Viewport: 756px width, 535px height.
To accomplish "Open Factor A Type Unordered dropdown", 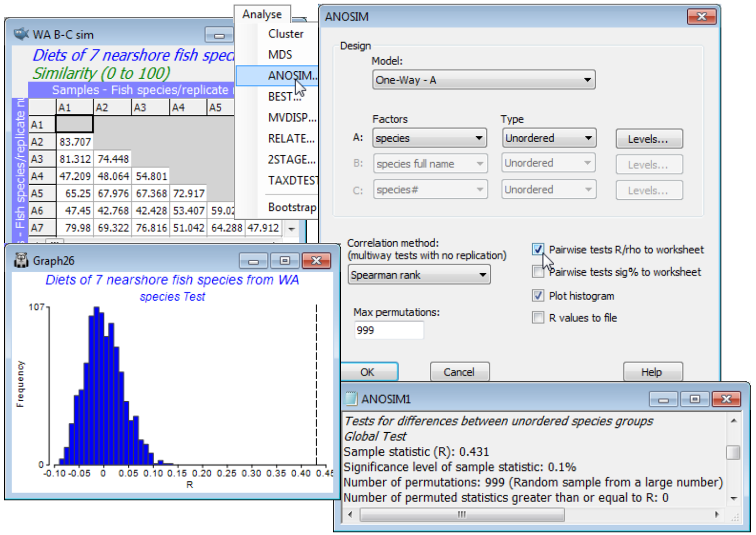I will coord(549,138).
